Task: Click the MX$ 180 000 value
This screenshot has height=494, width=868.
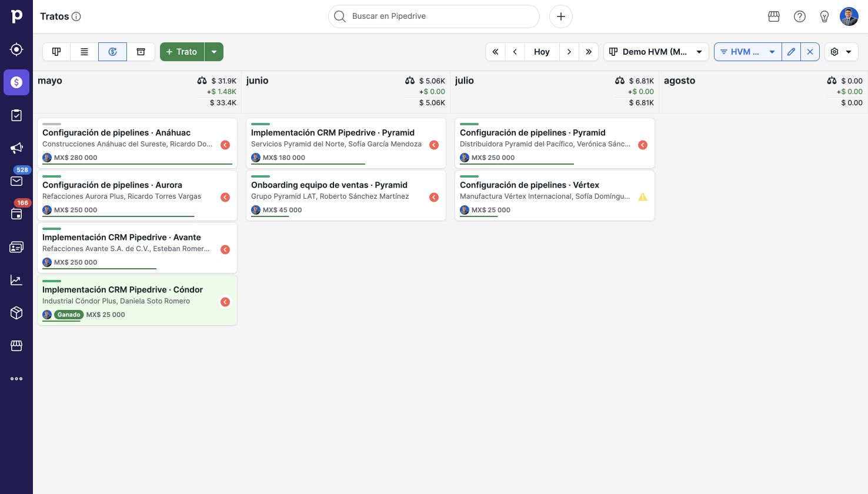Action: [284, 158]
